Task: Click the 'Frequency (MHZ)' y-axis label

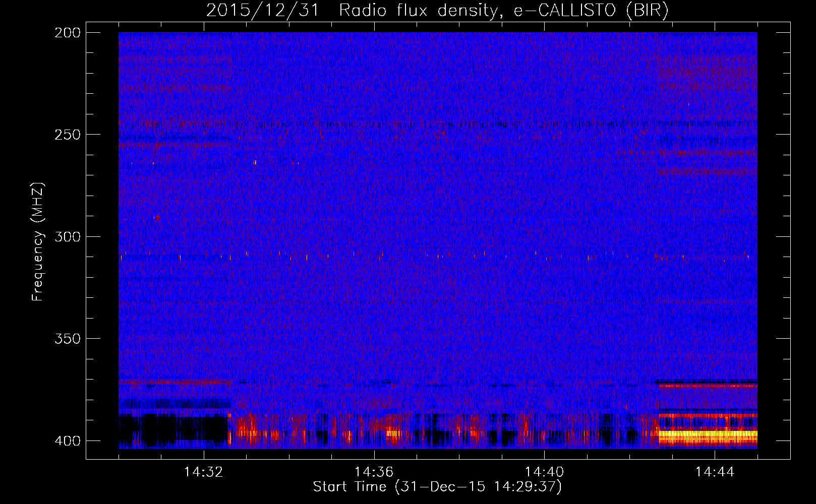Action: pyautogui.click(x=38, y=241)
